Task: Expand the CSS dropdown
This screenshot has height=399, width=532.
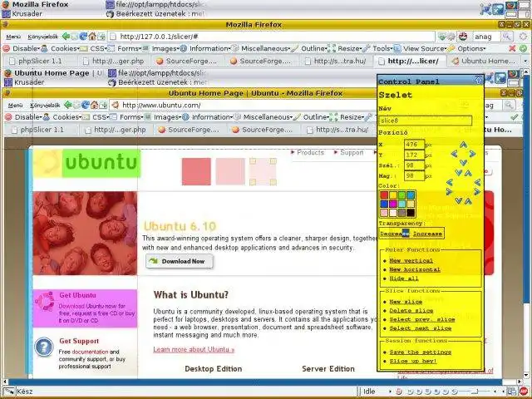Action: (x=94, y=48)
